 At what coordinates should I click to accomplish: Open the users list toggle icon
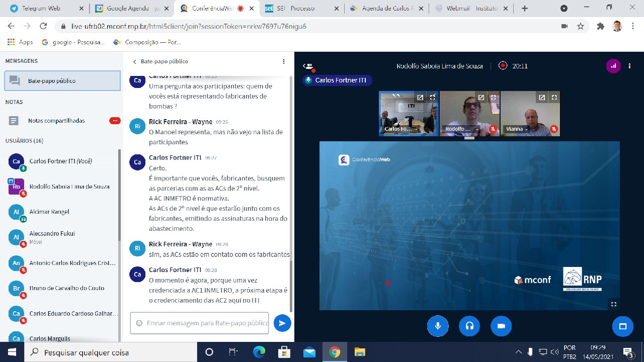click(308, 66)
